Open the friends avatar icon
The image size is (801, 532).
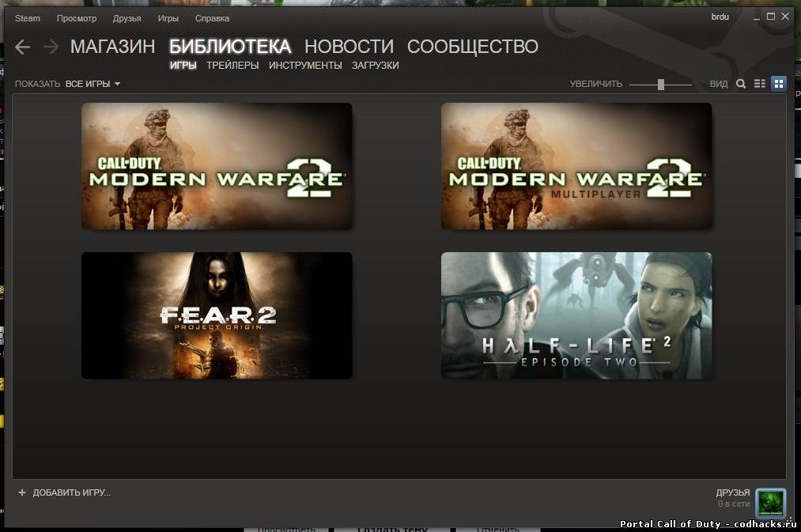point(770,503)
